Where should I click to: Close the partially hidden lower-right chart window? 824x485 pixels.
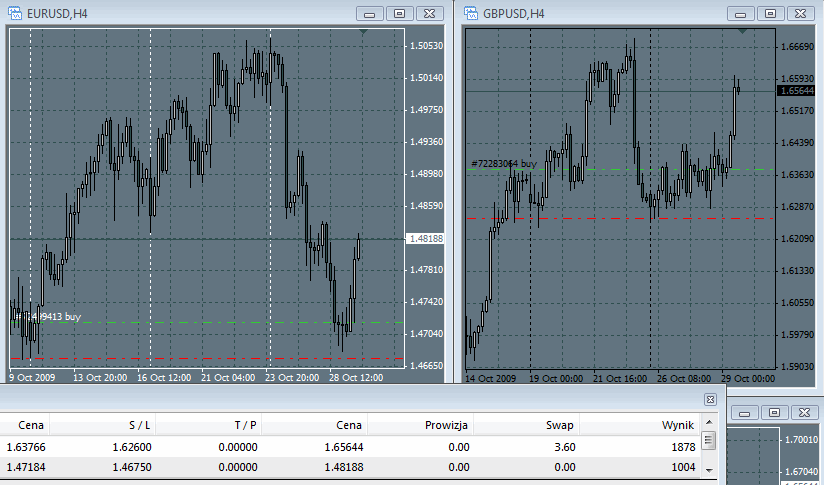pyautogui.click(x=805, y=412)
